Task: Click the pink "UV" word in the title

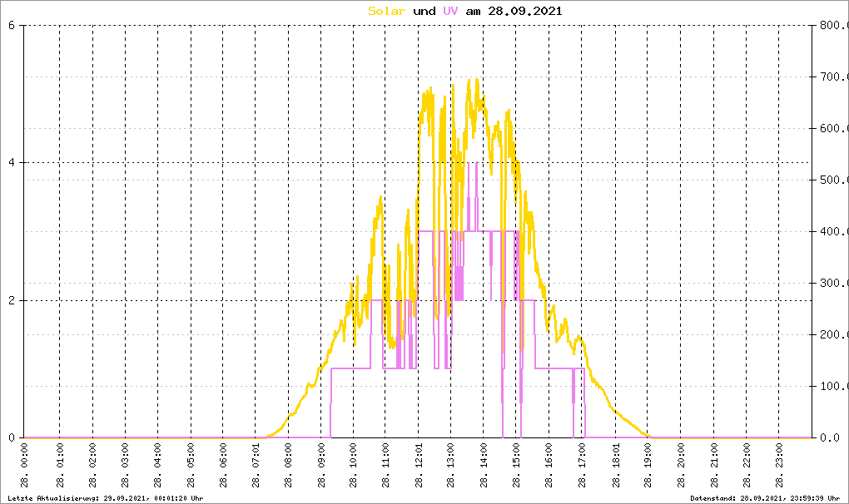Action: (x=450, y=11)
